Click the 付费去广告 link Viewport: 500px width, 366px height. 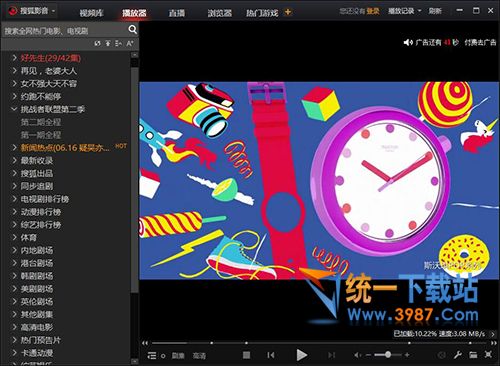[x=480, y=42]
